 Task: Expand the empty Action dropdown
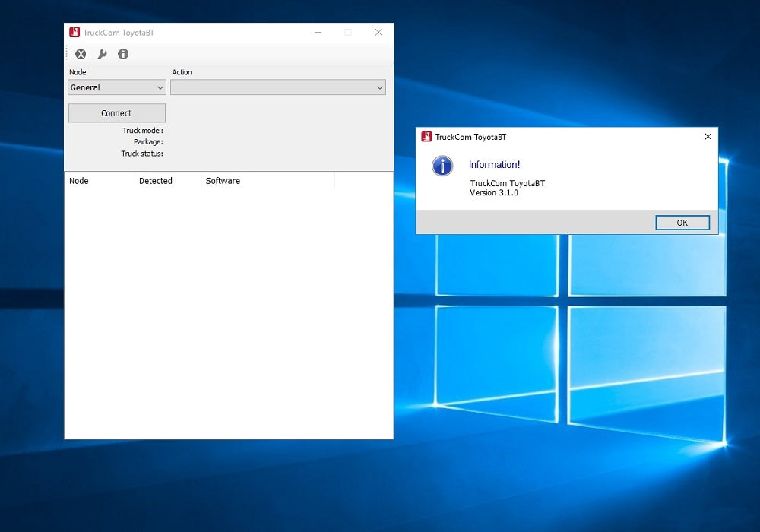(277, 87)
